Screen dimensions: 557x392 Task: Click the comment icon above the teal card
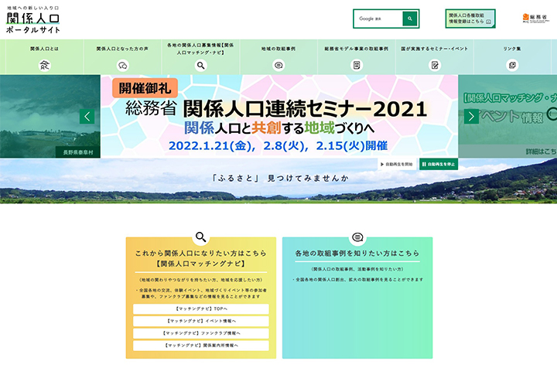pyautogui.click(x=357, y=237)
